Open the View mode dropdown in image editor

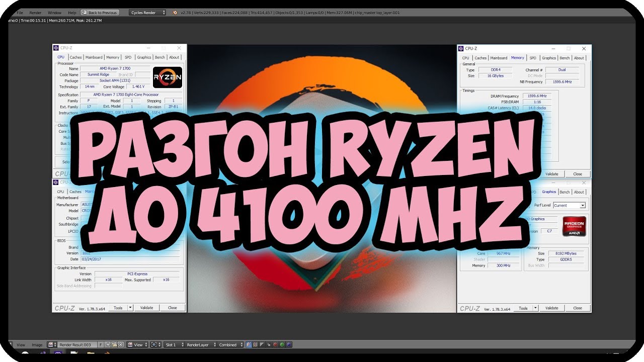tap(137, 345)
